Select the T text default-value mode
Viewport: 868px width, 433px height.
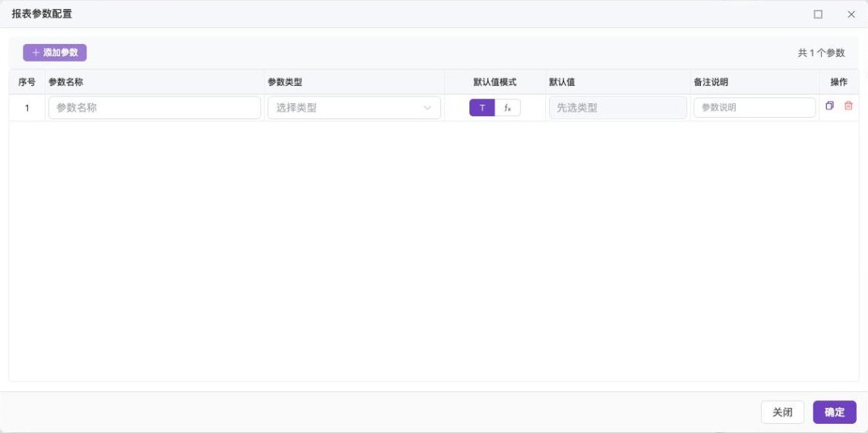pyautogui.click(x=482, y=108)
